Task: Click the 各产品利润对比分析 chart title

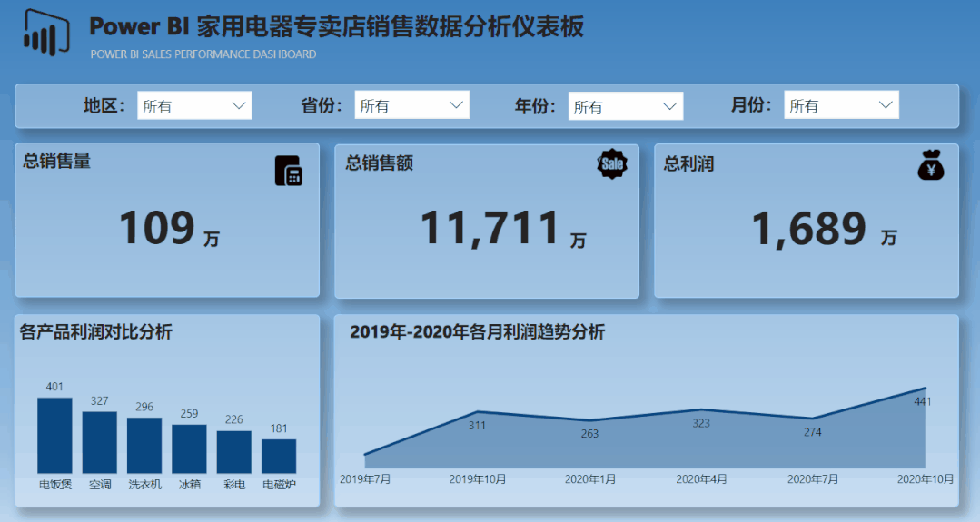Action: (x=95, y=331)
